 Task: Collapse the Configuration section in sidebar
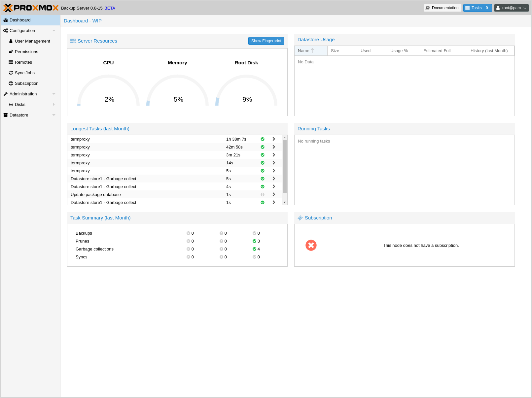(x=54, y=31)
